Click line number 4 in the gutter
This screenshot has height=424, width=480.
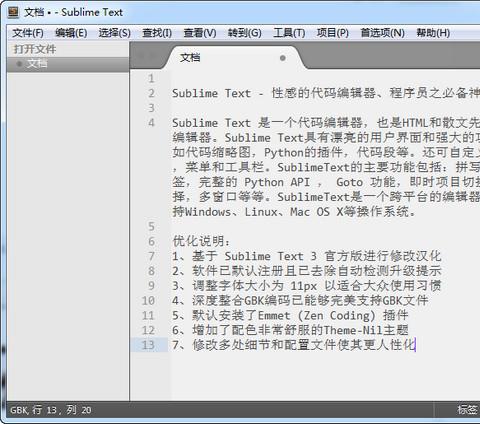click(151, 123)
